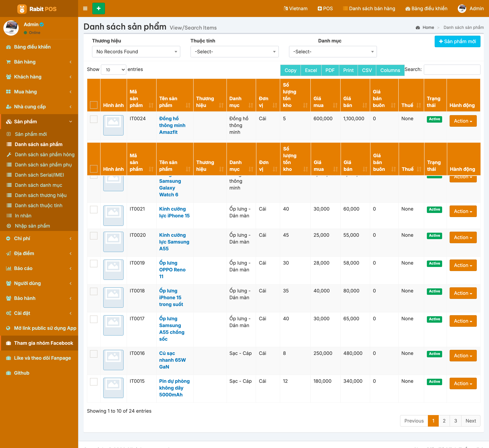This screenshot has width=489, height=448.
Task: Tick the checkbox for item IT0015
Action: (94, 382)
